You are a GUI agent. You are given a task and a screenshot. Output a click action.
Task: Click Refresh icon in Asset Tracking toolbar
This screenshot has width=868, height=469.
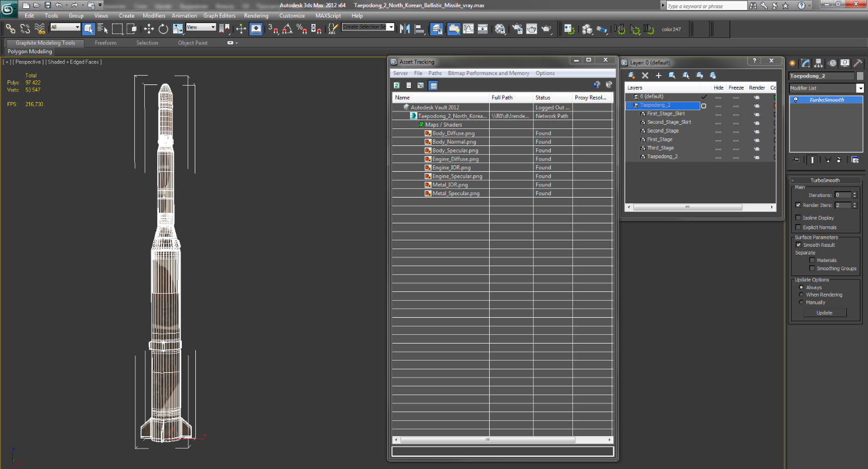click(397, 86)
